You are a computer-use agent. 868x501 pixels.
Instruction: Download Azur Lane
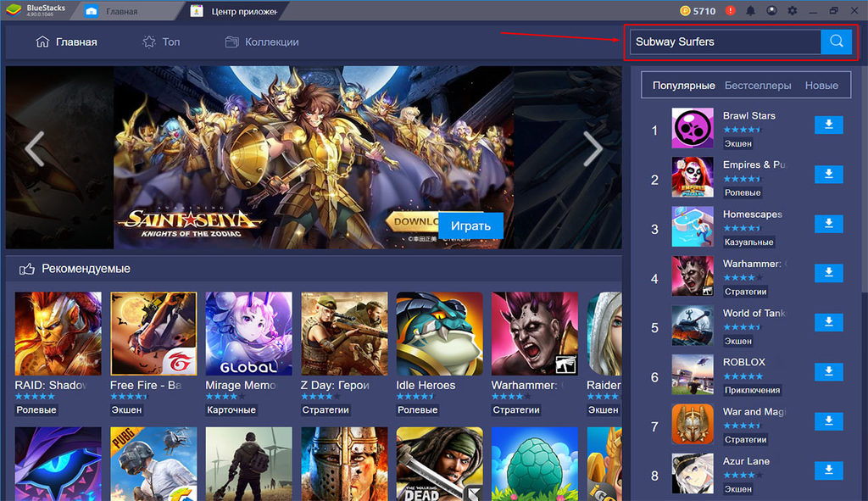pos(829,470)
